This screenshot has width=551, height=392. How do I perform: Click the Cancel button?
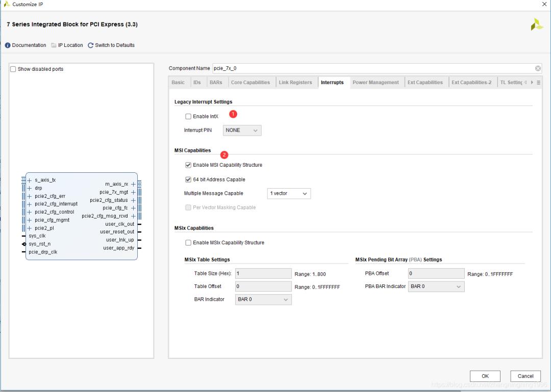pos(525,376)
